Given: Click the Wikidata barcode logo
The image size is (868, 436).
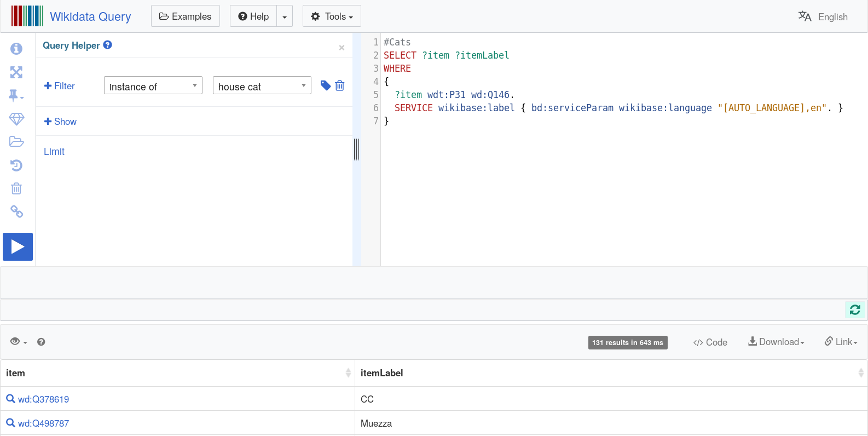Looking at the screenshot, I should pos(27,16).
